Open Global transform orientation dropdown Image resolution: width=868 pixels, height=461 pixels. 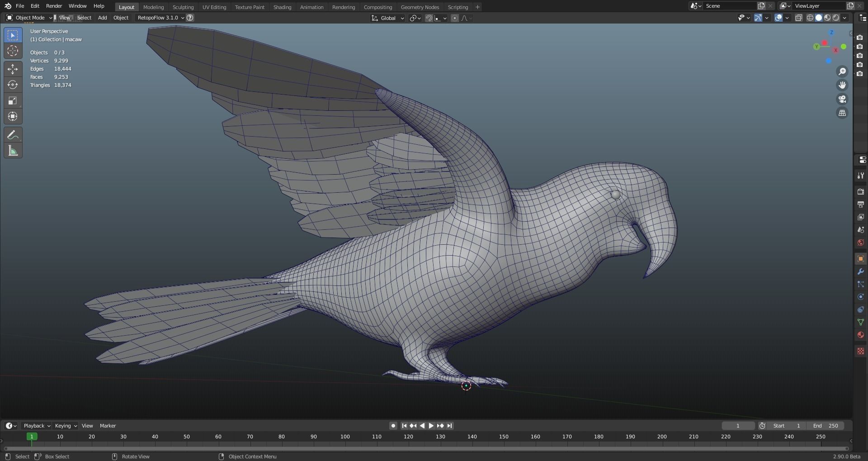[387, 18]
